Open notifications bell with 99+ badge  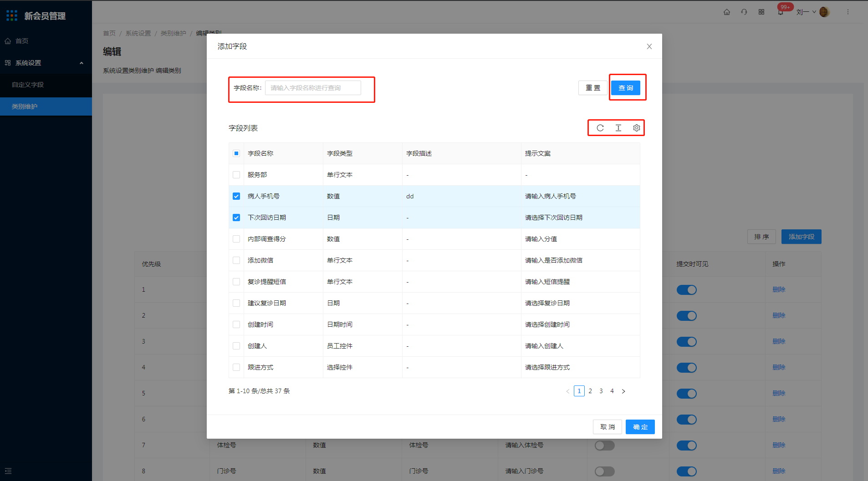click(781, 12)
